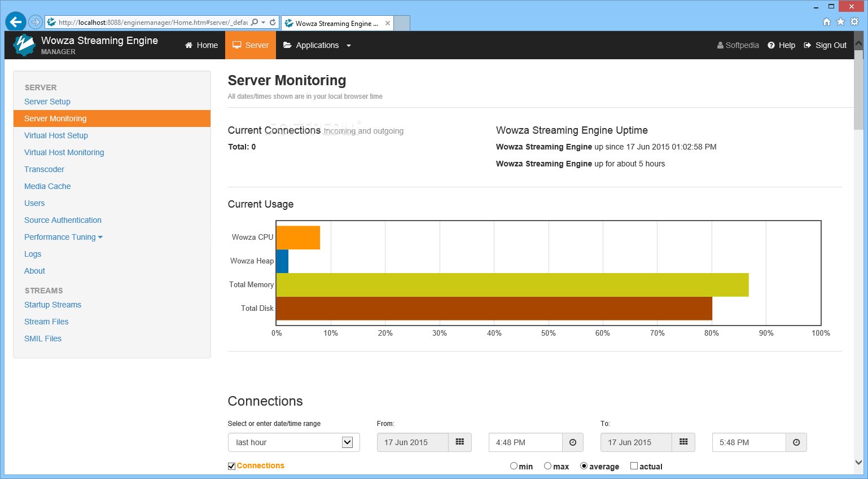Select the max radio button
Viewport: 868px width, 479px height.
click(547, 466)
